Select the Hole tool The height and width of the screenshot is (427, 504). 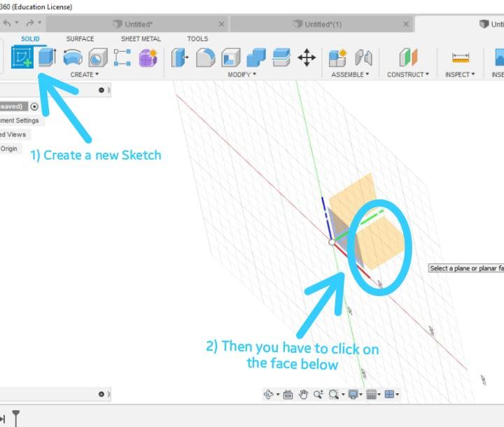tap(98, 57)
